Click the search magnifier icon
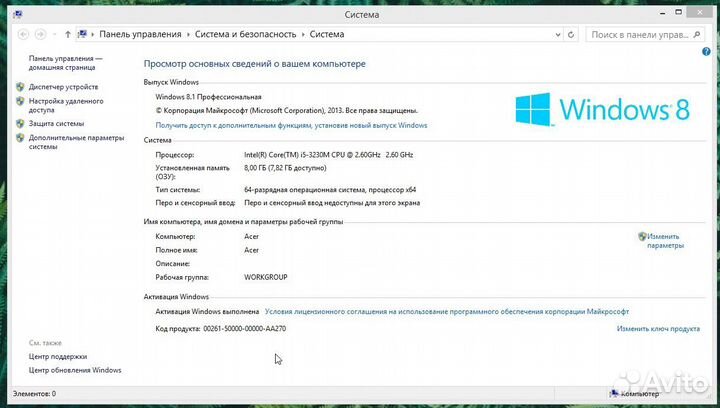Viewport: 720px width, 408px height. click(x=697, y=34)
